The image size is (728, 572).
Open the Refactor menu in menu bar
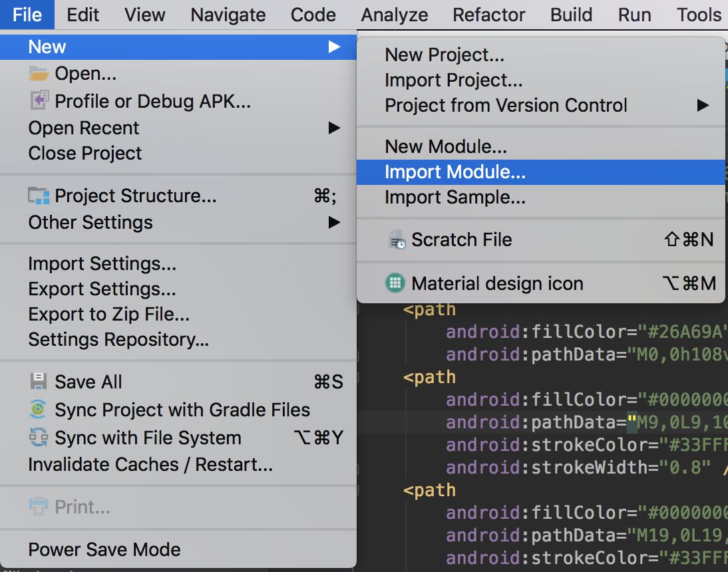(489, 15)
